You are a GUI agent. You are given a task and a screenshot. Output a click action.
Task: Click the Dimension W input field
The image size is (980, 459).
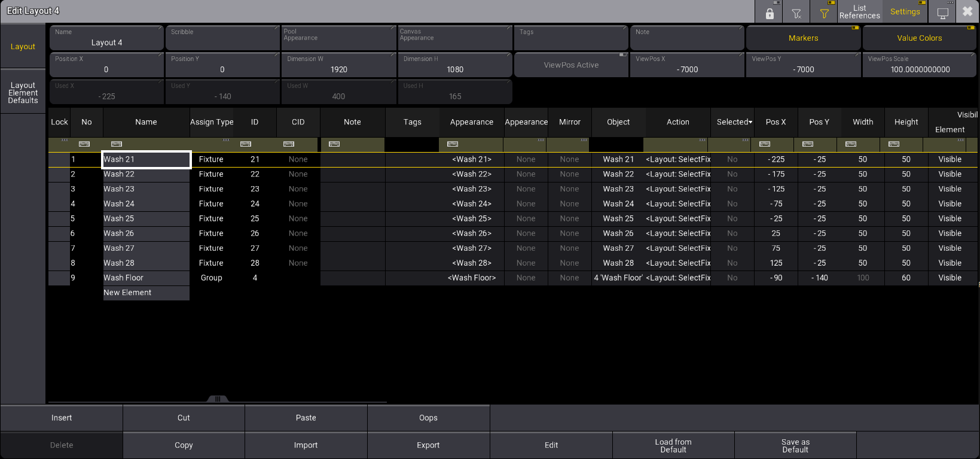(338, 65)
